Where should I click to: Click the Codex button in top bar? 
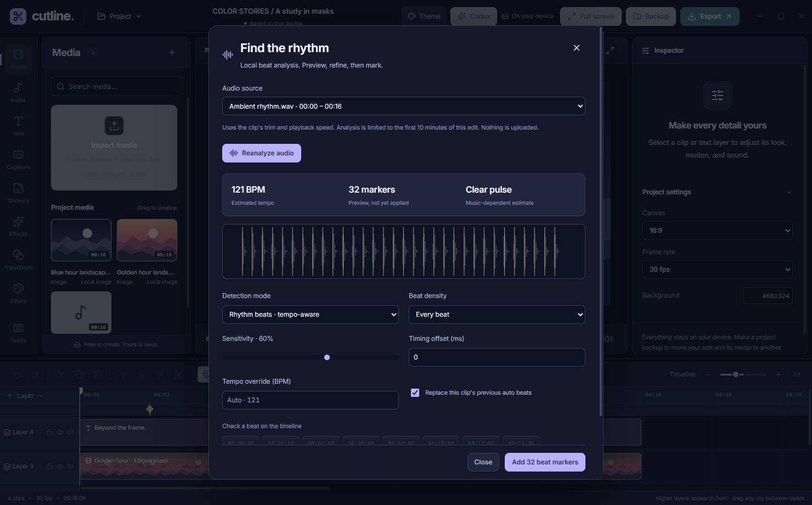473,16
